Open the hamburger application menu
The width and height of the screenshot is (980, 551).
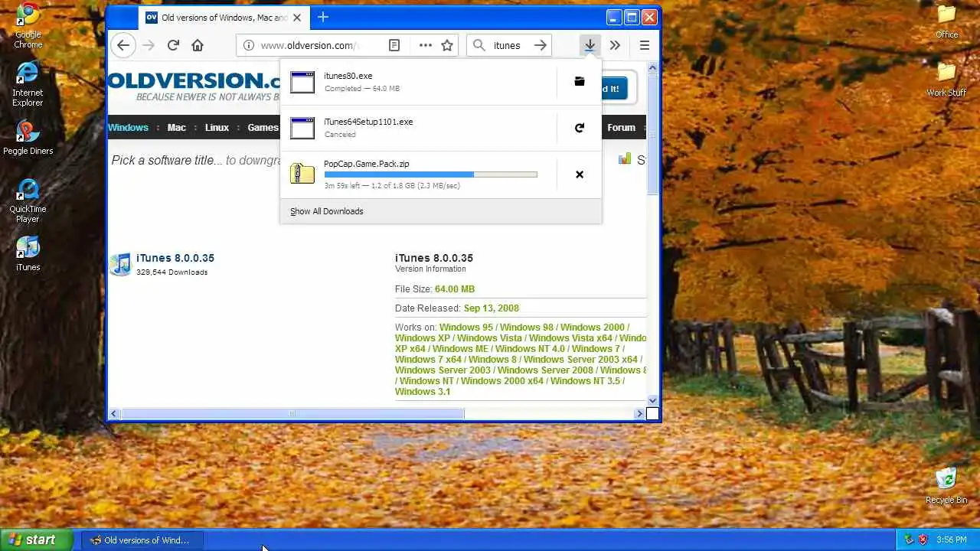[x=645, y=45]
